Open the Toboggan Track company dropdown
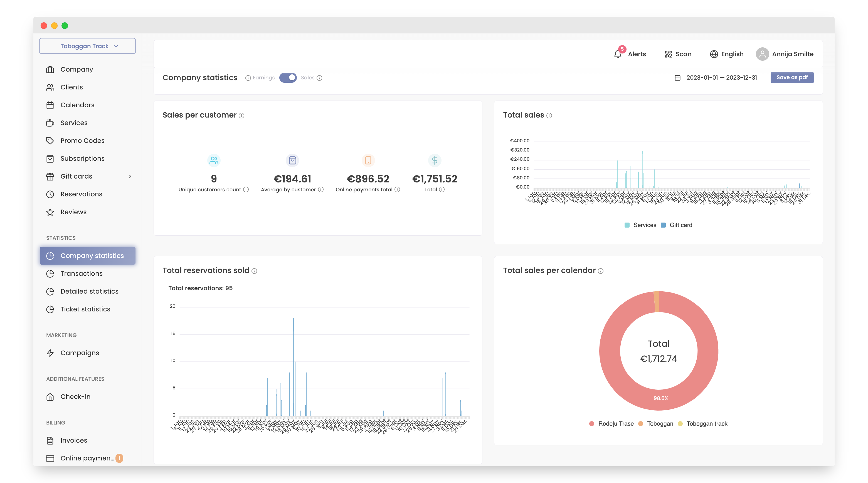The height and width of the screenshot is (483, 868). pyautogui.click(x=87, y=46)
